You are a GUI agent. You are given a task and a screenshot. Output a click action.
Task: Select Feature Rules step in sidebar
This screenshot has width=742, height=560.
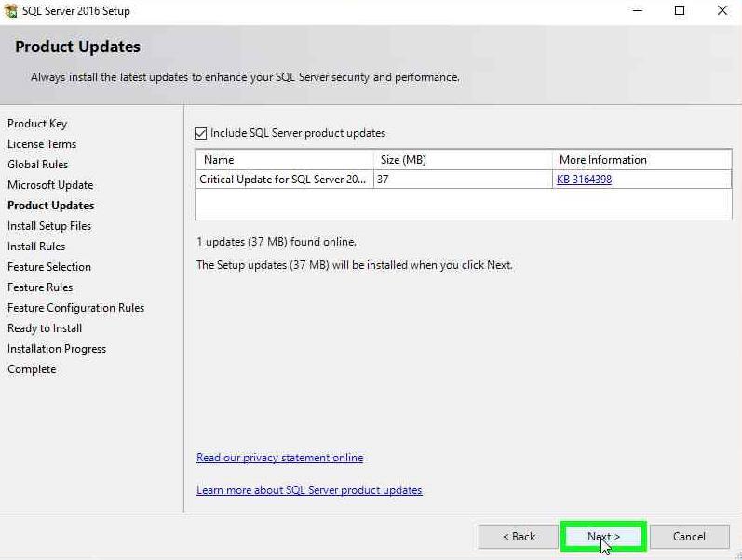[40, 287]
